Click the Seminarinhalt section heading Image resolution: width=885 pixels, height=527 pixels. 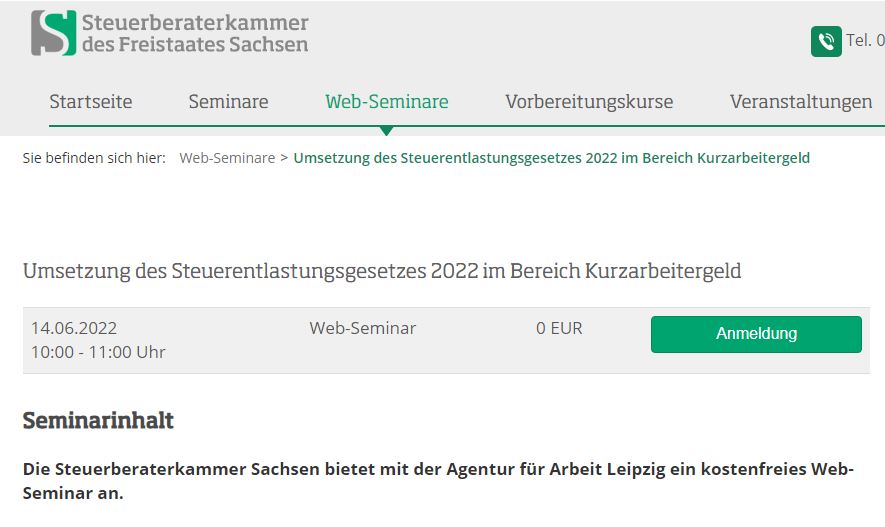[98, 420]
